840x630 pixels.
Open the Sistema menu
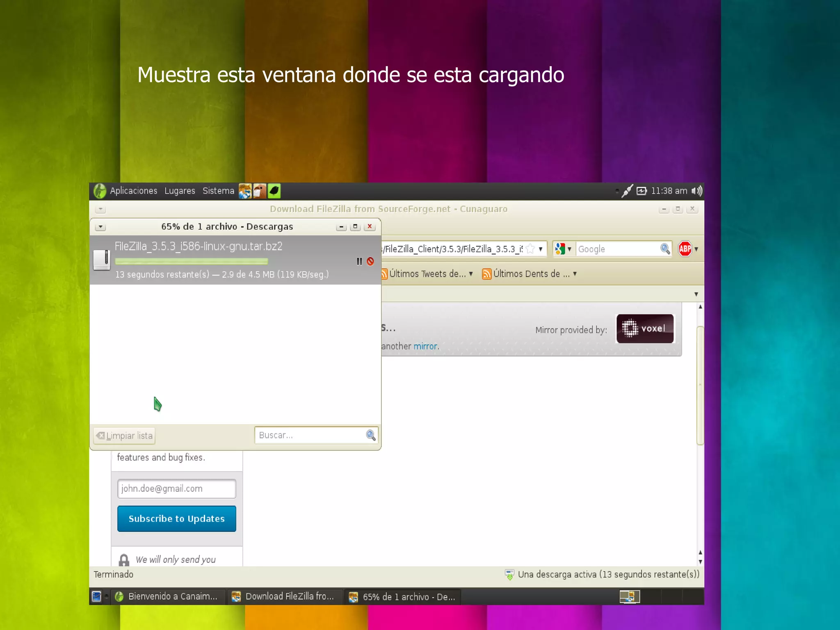tap(218, 191)
